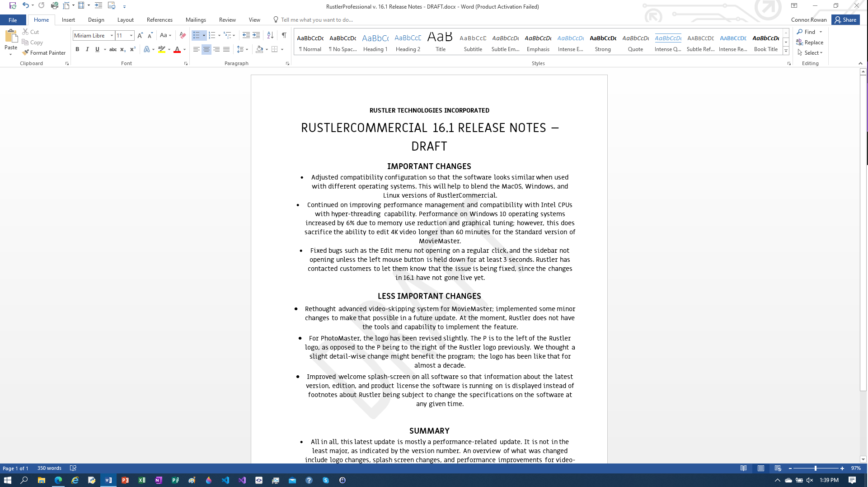Click the Grow Font icon
The height and width of the screenshot is (487, 868).
click(x=140, y=35)
